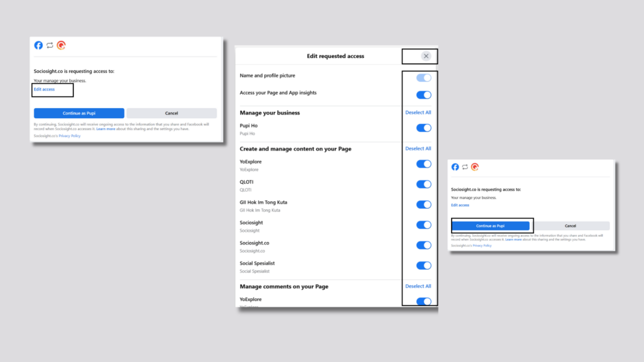Click Manage your business section heading

point(270,112)
